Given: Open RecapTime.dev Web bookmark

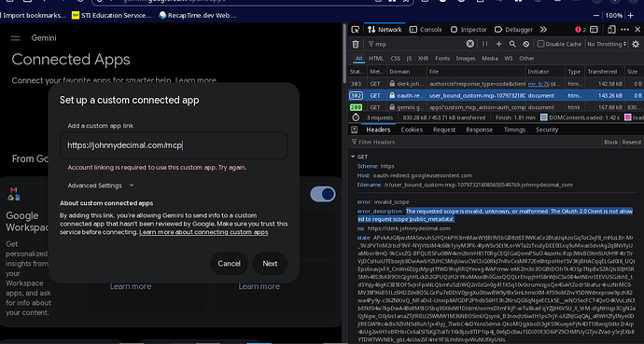Looking at the screenshot, I should [198, 16].
